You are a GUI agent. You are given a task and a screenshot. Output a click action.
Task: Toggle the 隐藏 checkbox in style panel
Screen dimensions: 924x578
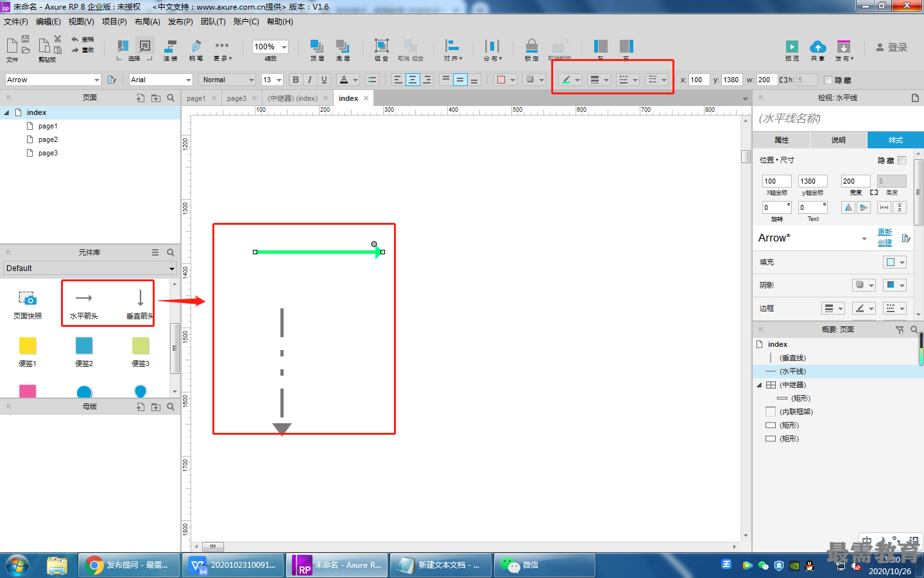(902, 160)
